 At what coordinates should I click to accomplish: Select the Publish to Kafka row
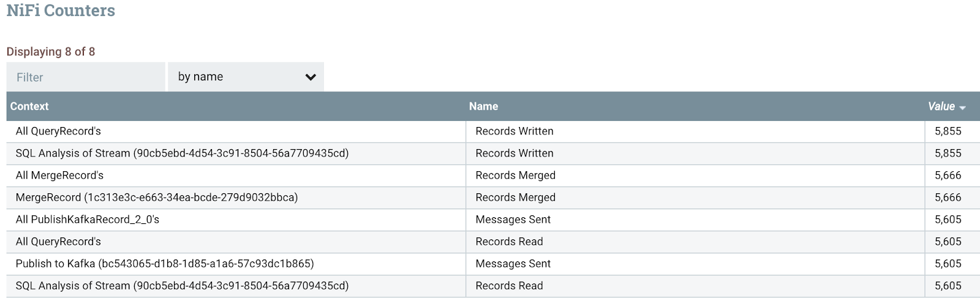pyautogui.click(x=165, y=264)
